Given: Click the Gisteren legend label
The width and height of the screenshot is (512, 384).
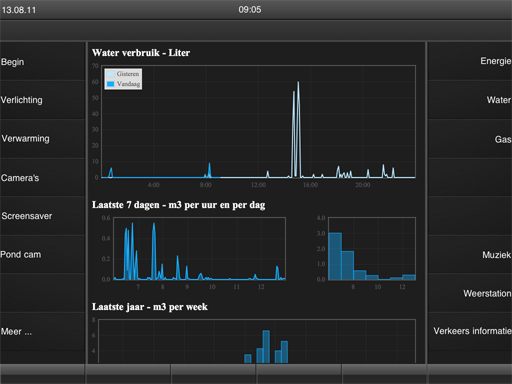Looking at the screenshot, I should [128, 74].
